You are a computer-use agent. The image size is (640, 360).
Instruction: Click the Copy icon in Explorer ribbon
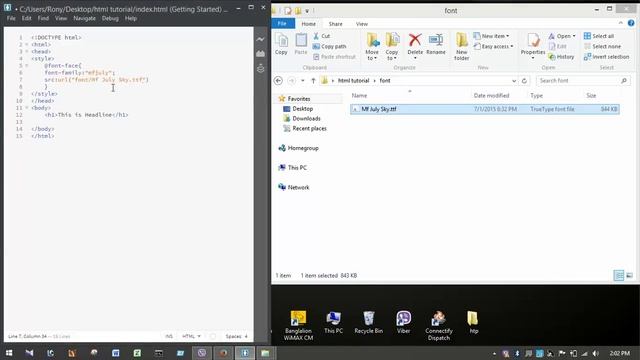[281, 44]
